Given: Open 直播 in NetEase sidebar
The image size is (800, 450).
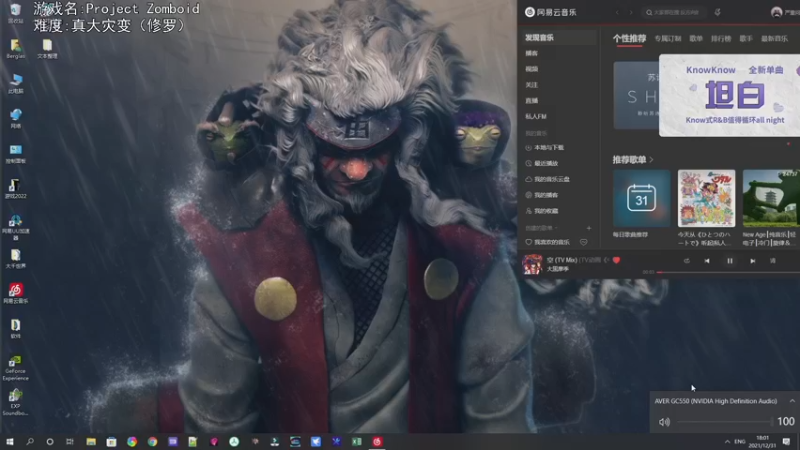Looking at the screenshot, I should (x=531, y=101).
